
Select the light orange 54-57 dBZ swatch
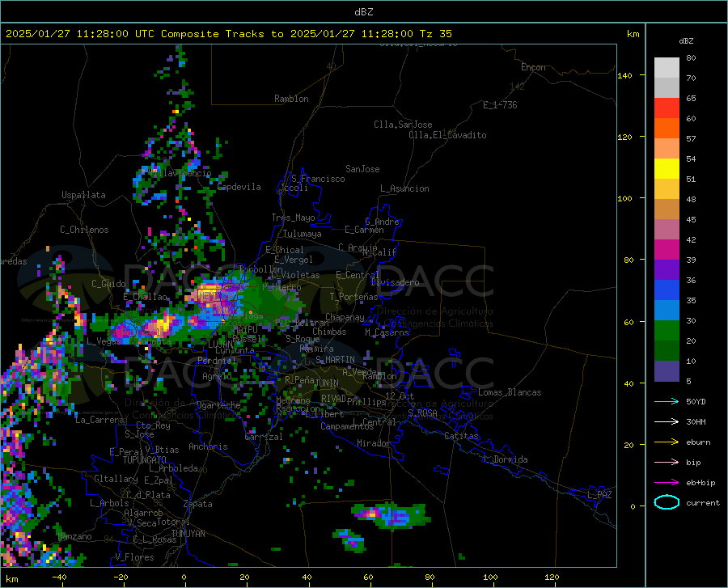click(667, 149)
